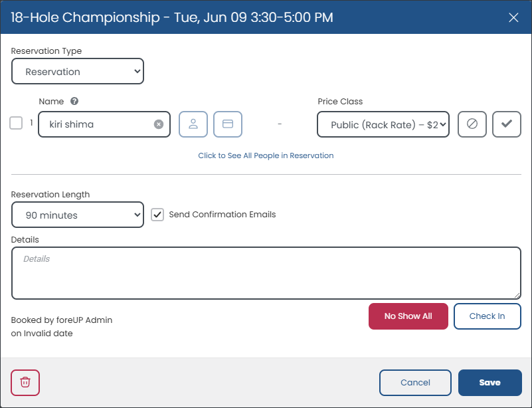Click to See All People in Reservation
Screen dimensions: 532x408
pos(266,155)
